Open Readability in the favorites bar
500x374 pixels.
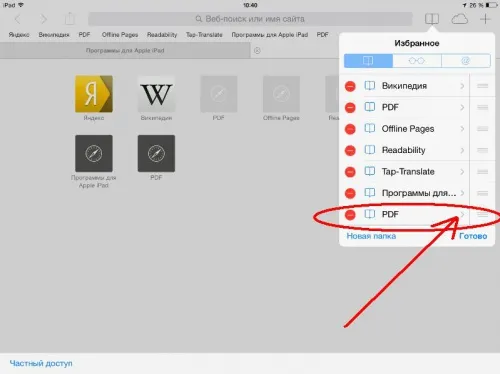click(x=162, y=35)
